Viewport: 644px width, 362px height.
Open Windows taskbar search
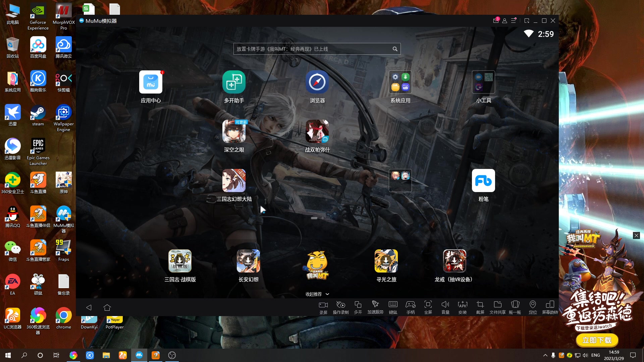(24, 355)
